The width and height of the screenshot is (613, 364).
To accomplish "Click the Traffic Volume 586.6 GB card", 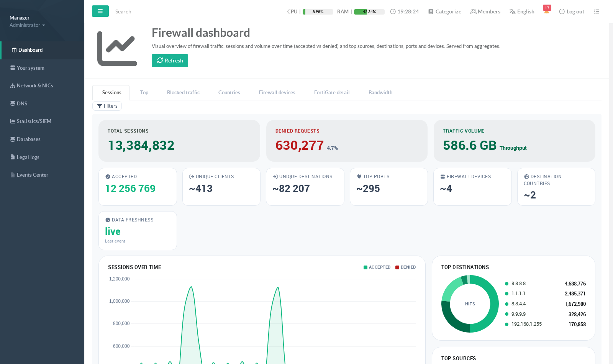I will (515, 141).
